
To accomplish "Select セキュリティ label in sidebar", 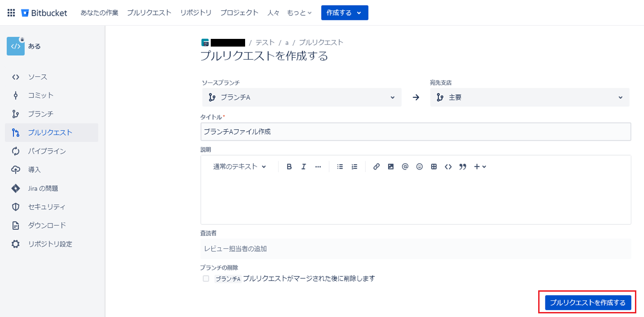I will coord(47,207).
